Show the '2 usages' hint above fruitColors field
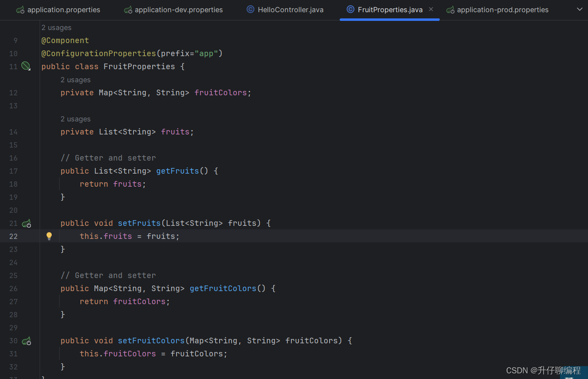The width and height of the screenshot is (588, 379). 76,80
